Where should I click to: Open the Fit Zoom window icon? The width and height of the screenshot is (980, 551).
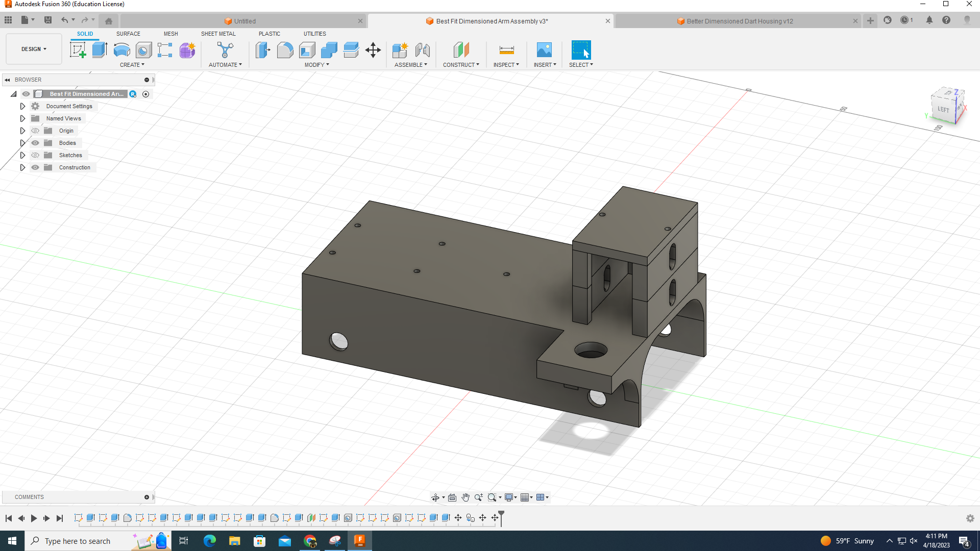(x=492, y=497)
